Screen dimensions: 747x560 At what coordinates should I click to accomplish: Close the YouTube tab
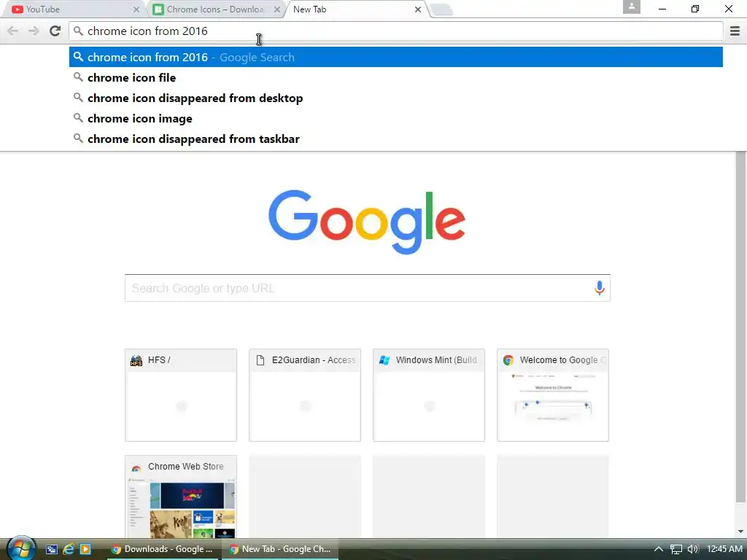click(136, 9)
